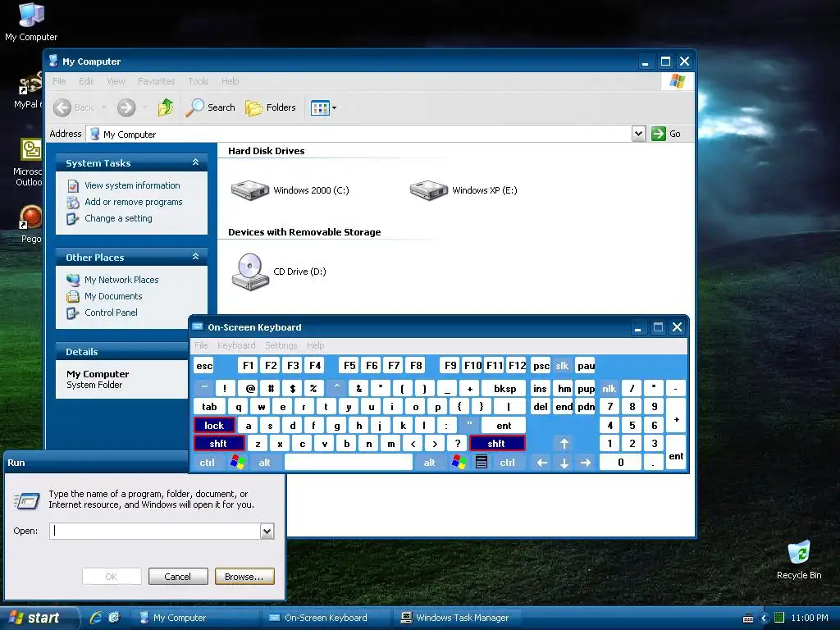Toggle the left ctrl key

[x=208, y=463]
